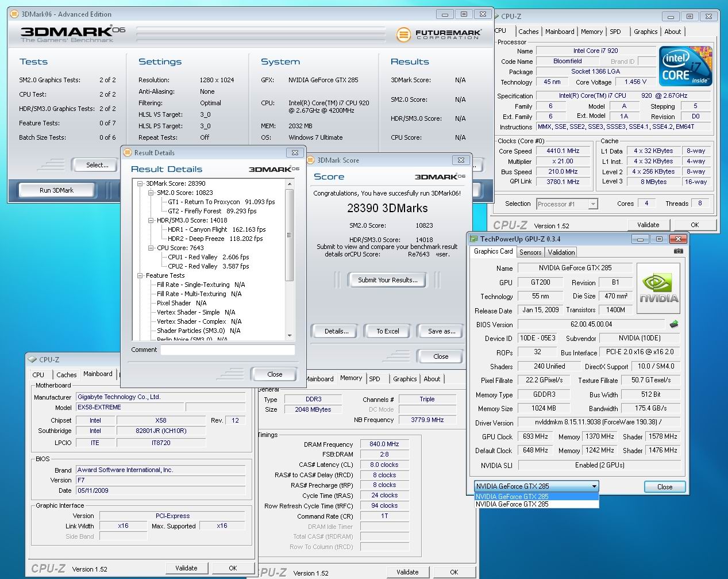Click the Core Speed 4410.1 MHz value
The height and width of the screenshot is (579, 728).
(563, 151)
